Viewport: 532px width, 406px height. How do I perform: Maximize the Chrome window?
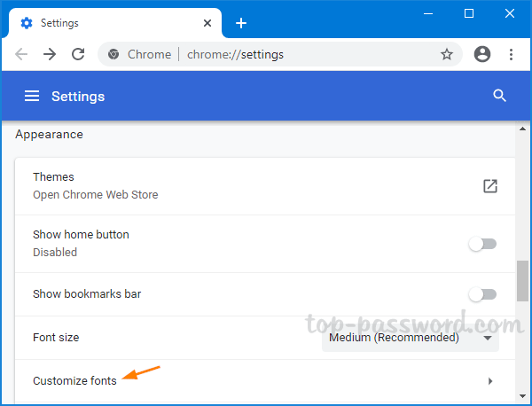pyautogui.click(x=469, y=13)
